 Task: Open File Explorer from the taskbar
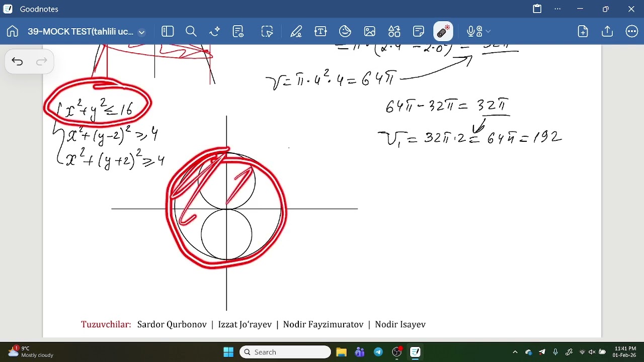click(x=341, y=352)
